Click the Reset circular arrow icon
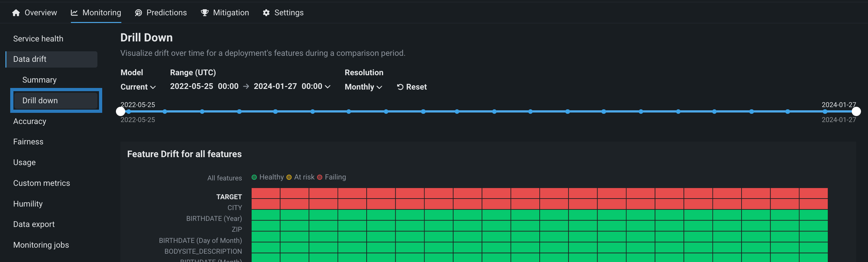Viewport: 868px width, 262px height. click(x=400, y=87)
